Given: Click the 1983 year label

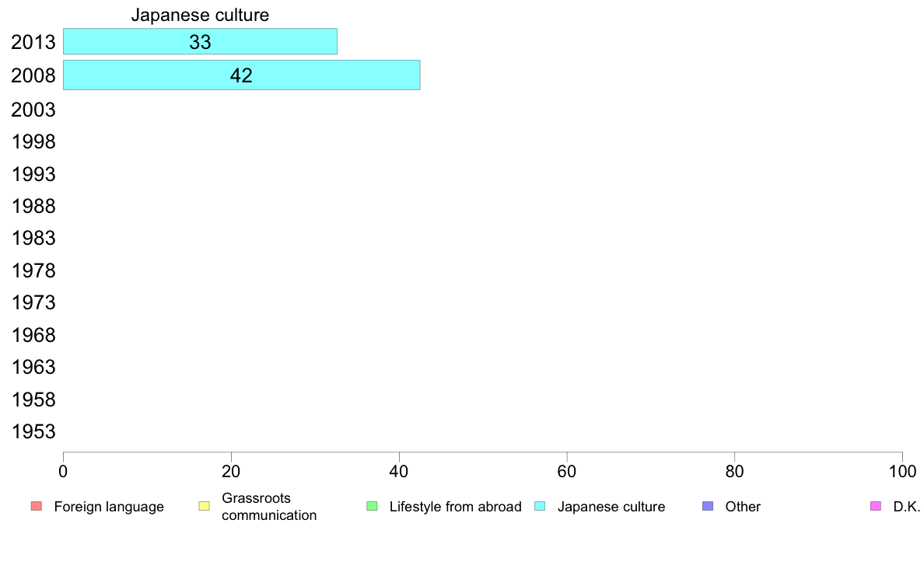Looking at the screenshot, I should pos(33,238).
